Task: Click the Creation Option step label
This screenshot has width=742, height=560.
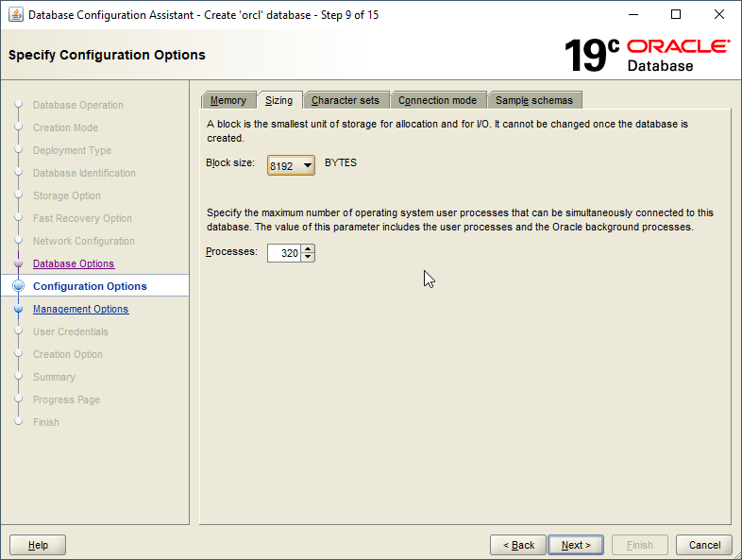Action: point(68,354)
